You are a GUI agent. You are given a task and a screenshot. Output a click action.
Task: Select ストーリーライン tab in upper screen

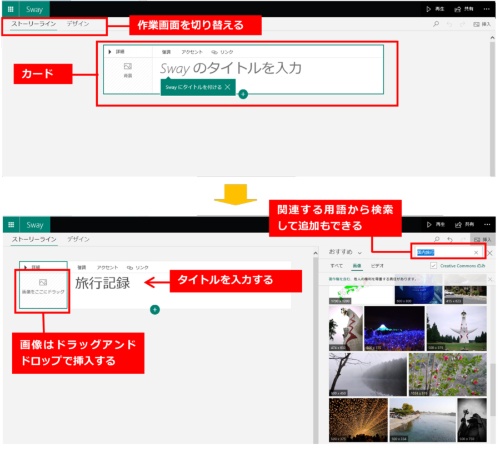point(34,24)
